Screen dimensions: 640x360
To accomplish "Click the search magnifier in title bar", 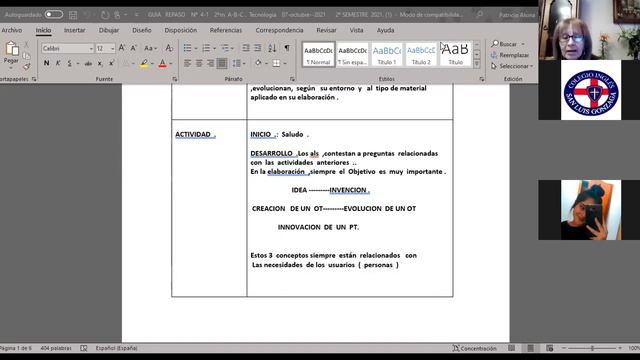I will click(480, 15).
